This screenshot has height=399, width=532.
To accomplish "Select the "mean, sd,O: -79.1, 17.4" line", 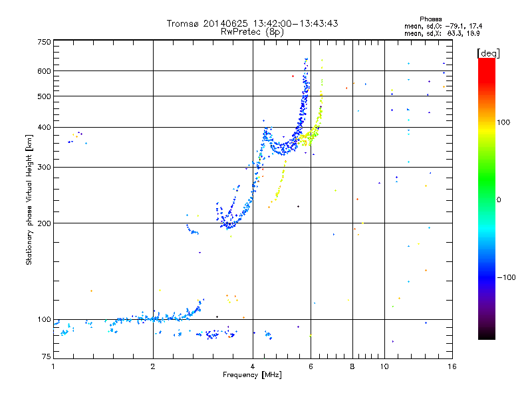I will pyautogui.click(x=443, y=26).
